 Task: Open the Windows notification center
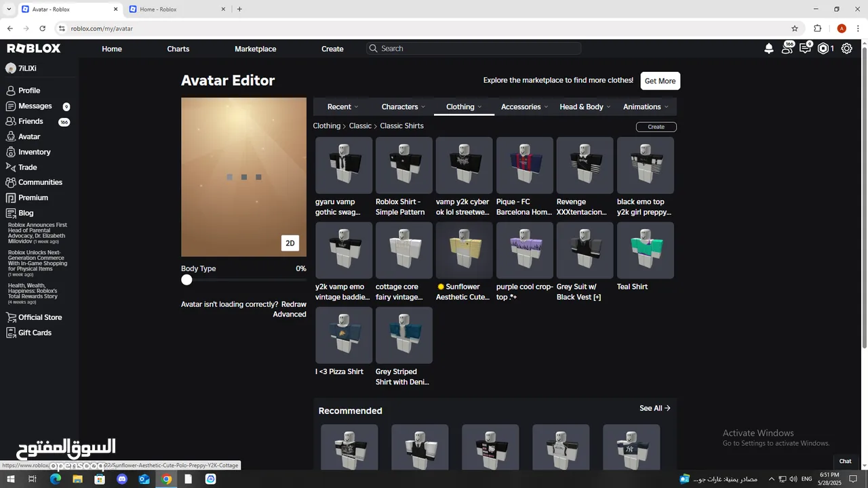854,479
